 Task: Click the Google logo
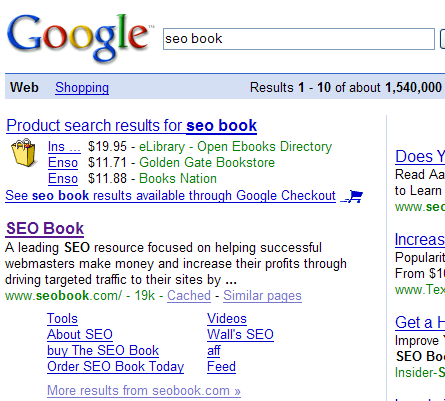pos(78,37)
